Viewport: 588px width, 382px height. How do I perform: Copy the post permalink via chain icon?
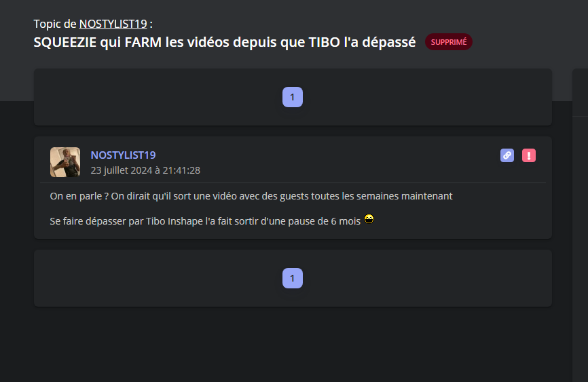pos(507,155)
